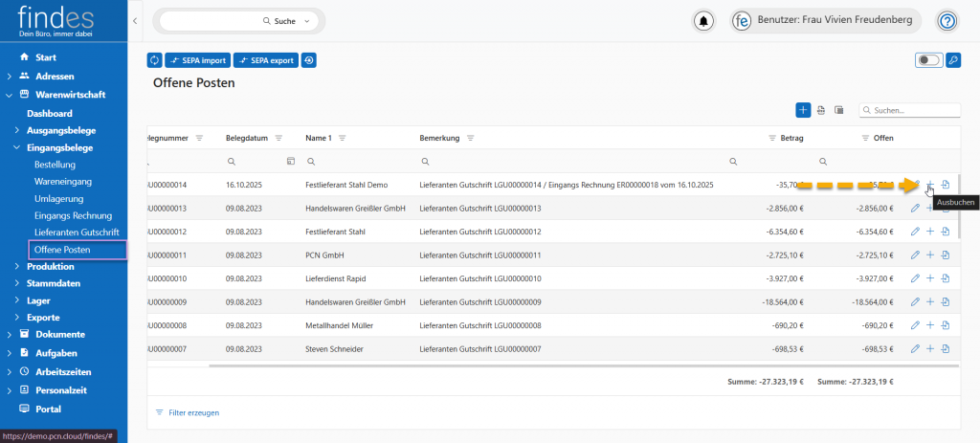
Task: Click the document icon in Steven Schneider row
Action: pos(945,347)
